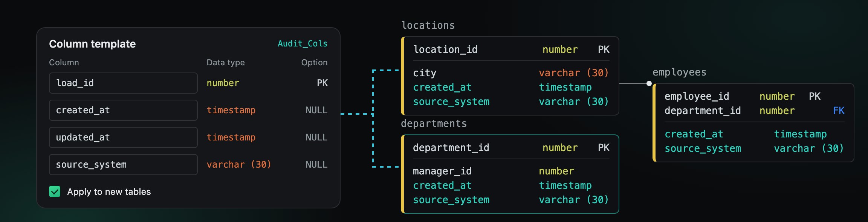The height and width of the screenshot is (222, 868).
Task: Select location_id in the locations table
Action: tap(445, 49)
